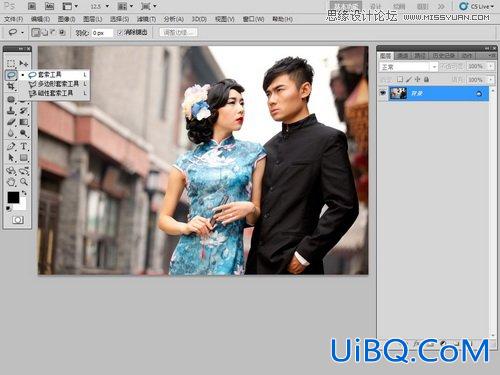Open the layer opacity dropdown arrow
500x375 pixels.
tap(490, 66)
